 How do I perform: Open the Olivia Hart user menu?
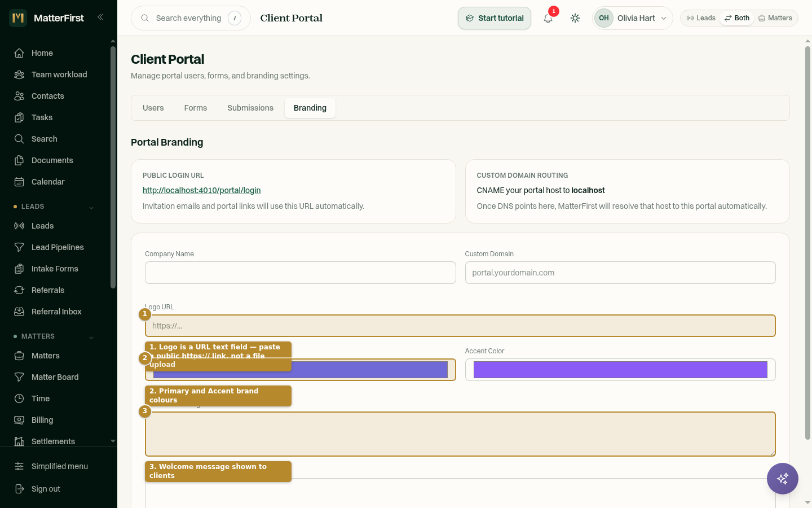pyautogui.click(x=633, y=18)
